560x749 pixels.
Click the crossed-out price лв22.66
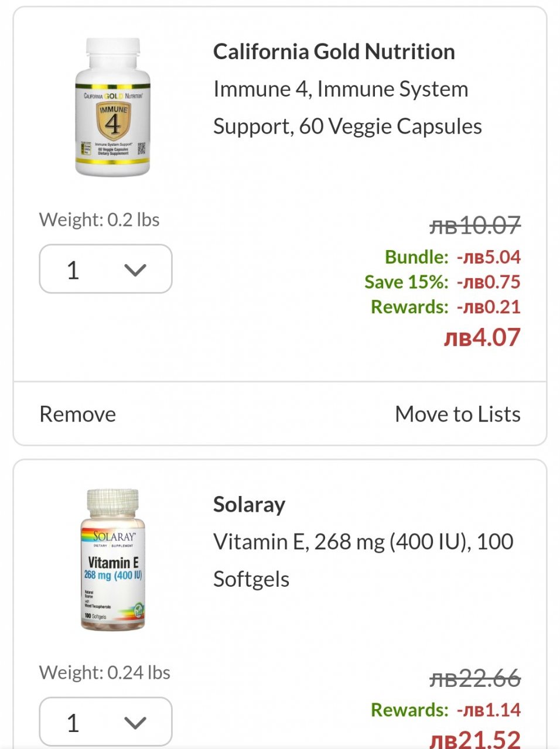pyautogui.click(x=474, y=678)
